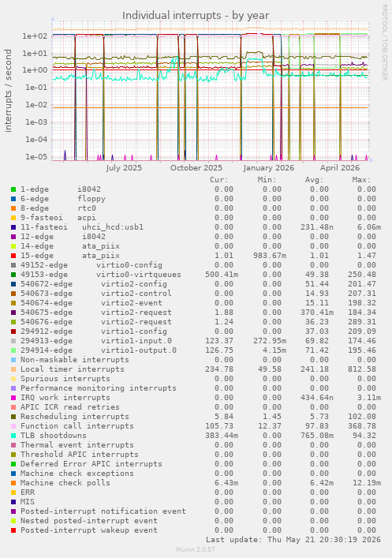Click the Machine check polls Max value 12.19m
Image resolution: width=392 pixels, height=558 pixels.
[x=367, y=483]
